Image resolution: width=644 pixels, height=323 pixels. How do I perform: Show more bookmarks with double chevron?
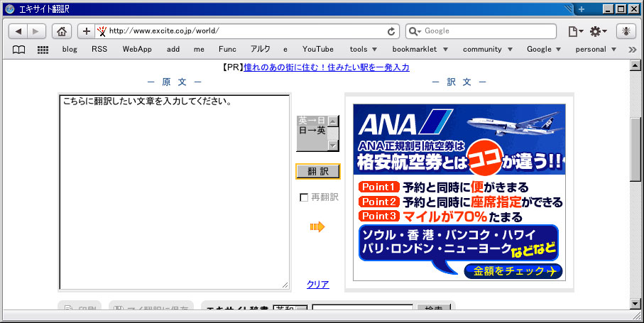pyautogui.click(x=632, y=50)
